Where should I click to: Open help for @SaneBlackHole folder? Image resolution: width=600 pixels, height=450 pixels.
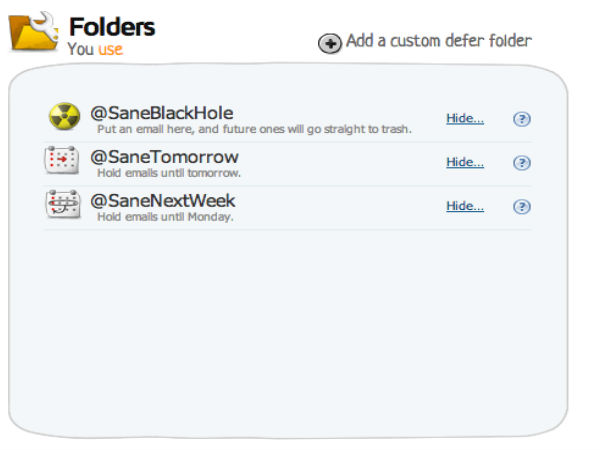tap(522, 119)
